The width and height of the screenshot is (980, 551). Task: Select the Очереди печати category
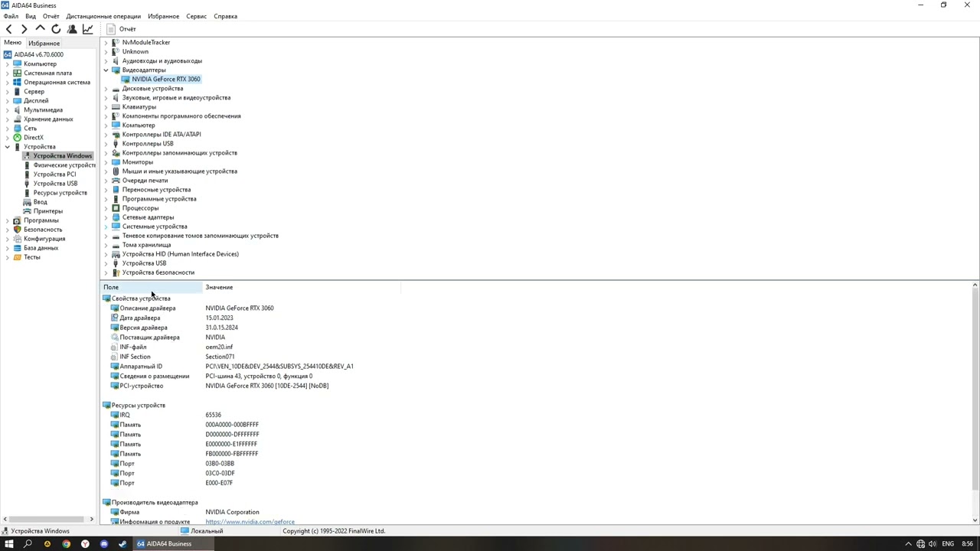pyautogui.click(x=145, y=181)
